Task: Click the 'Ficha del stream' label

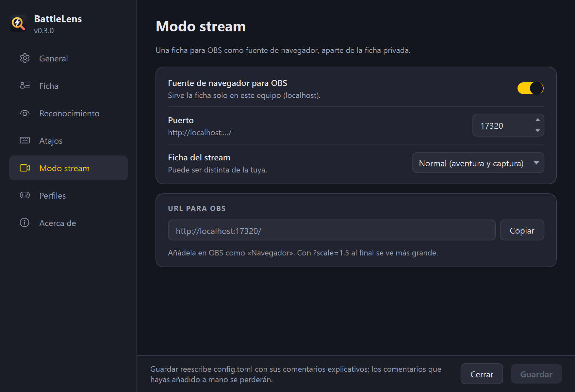Action: pos(199,157)
